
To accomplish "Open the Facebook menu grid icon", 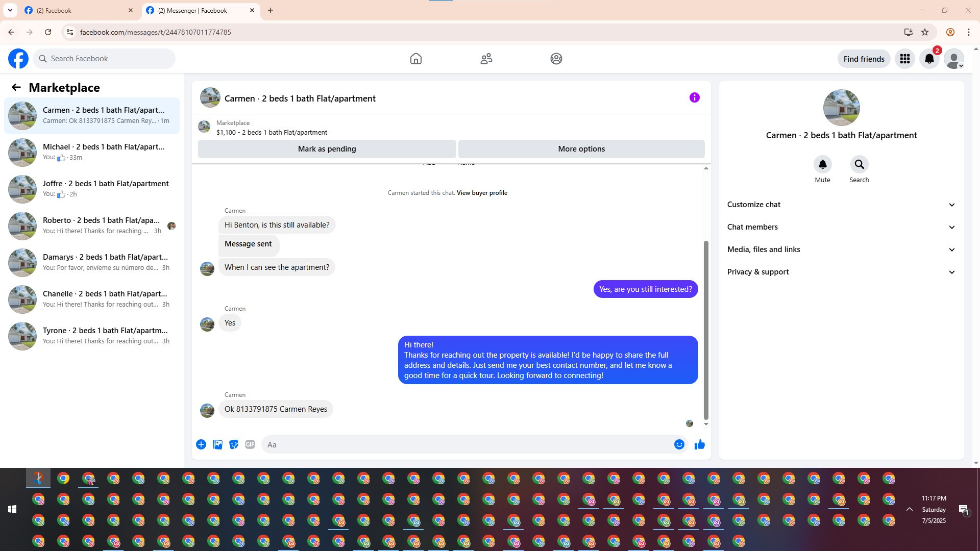I will pyautogui.click(x=904, y=59).
